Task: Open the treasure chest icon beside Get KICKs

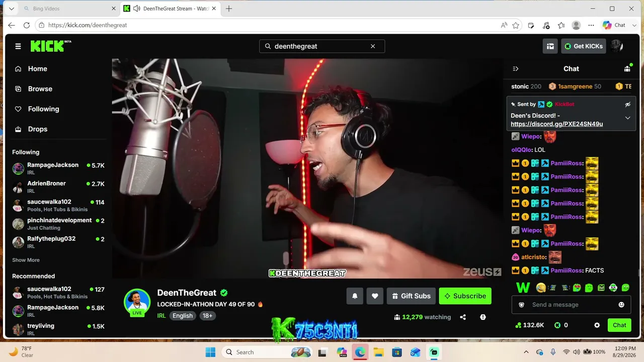Action: [550, 46]
